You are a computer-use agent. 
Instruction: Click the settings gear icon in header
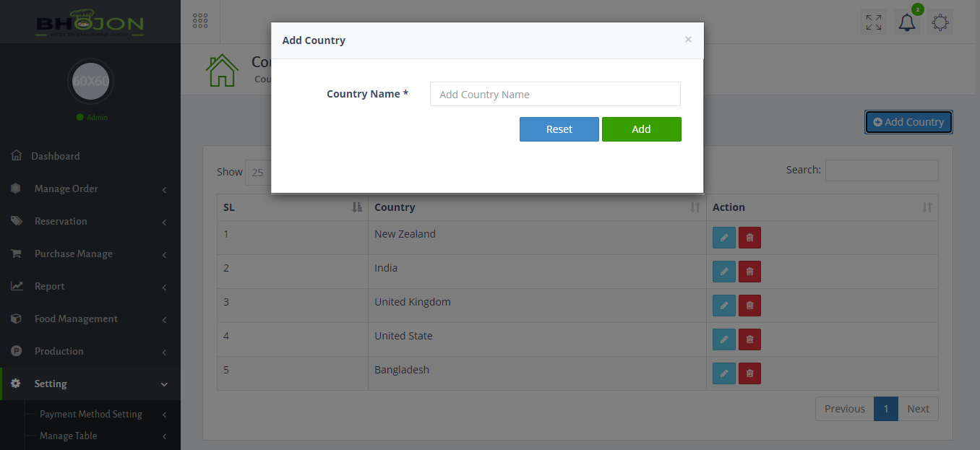[x=940, y=22]
